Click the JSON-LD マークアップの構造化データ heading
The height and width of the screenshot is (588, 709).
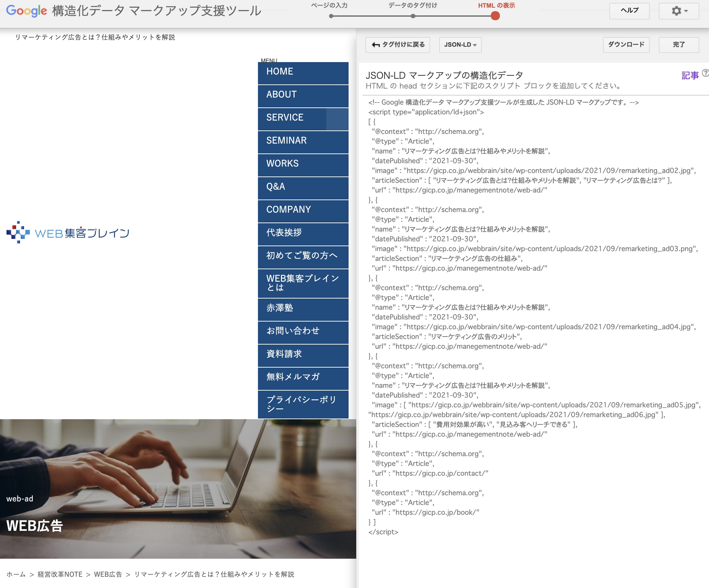pos(444,75)
